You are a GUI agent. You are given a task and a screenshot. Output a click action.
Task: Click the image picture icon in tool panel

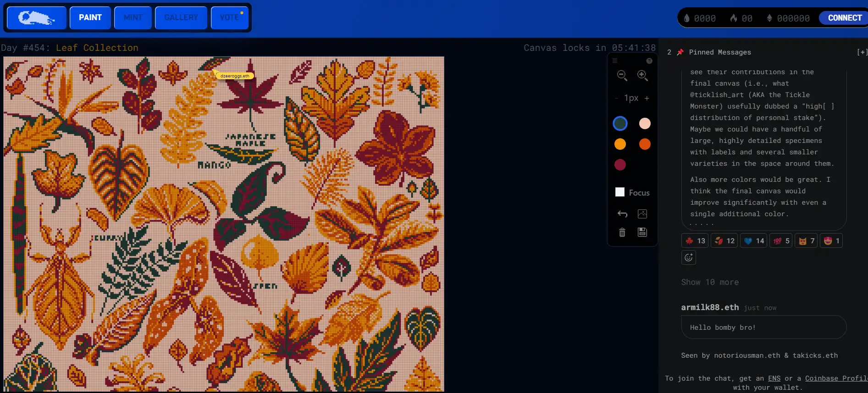pyautogui.click(x=642, y=214)
